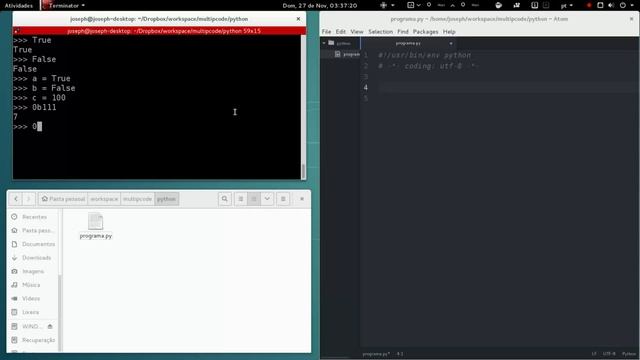Screen dimensions: 640x360
Task: Open the Terminator application menu
Action: (63, 5)
